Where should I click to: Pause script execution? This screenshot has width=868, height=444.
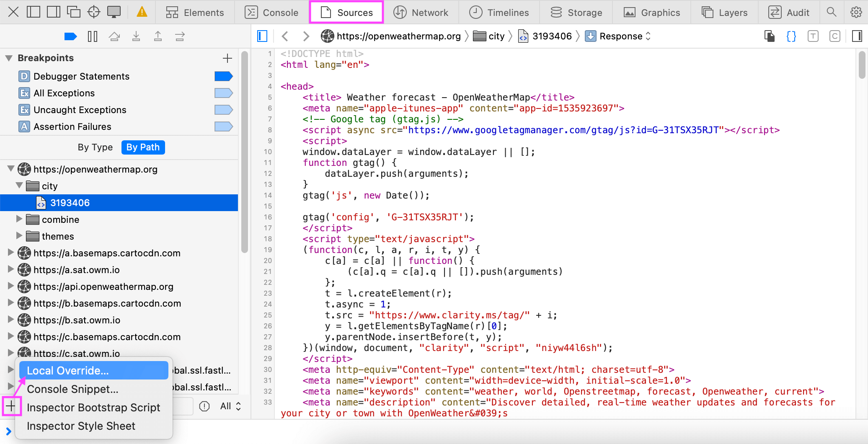[93, 36]
